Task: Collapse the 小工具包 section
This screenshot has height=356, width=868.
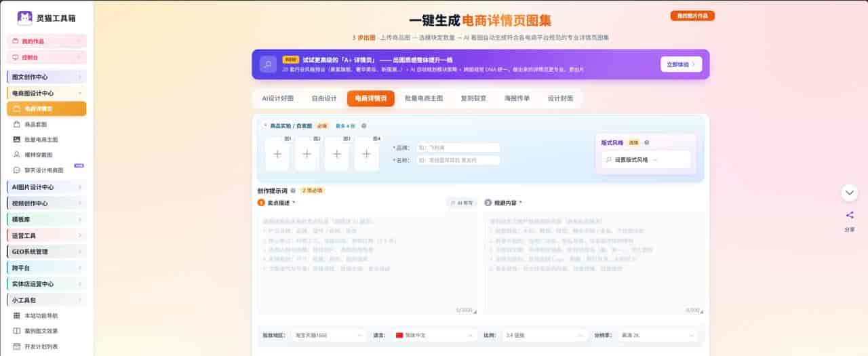Action: (x=47, y=300)
